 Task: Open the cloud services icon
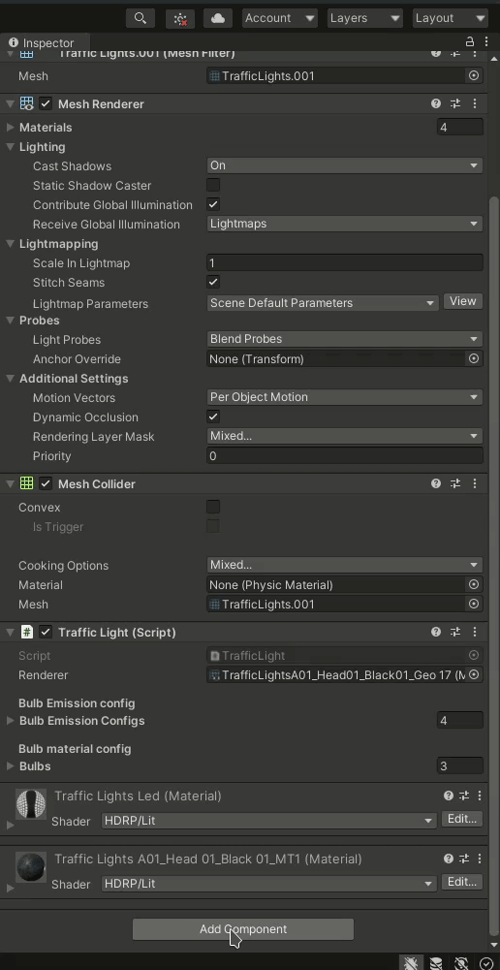(x=218, y=18)
